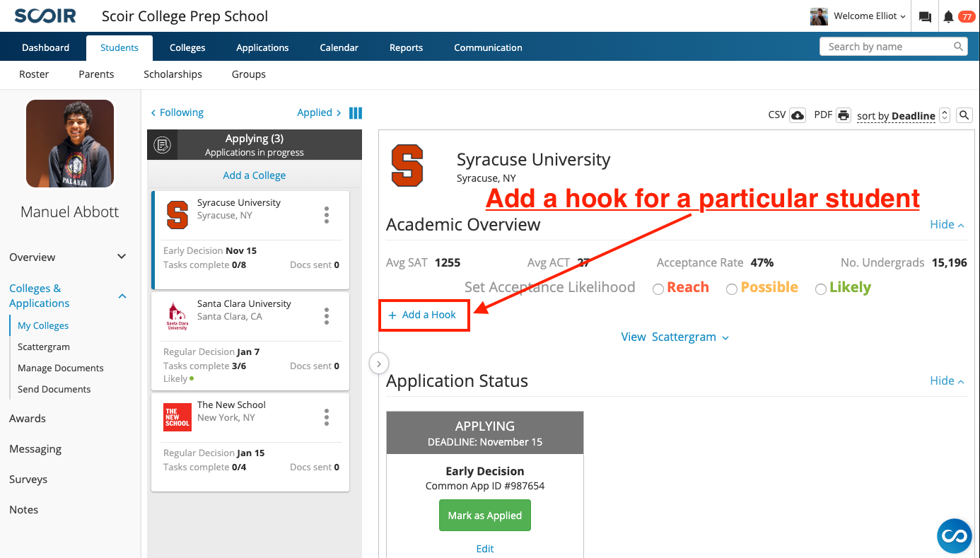Click Syracuse University logo in the card list
This screenshot has width=980, height=558.
point(177,215)
